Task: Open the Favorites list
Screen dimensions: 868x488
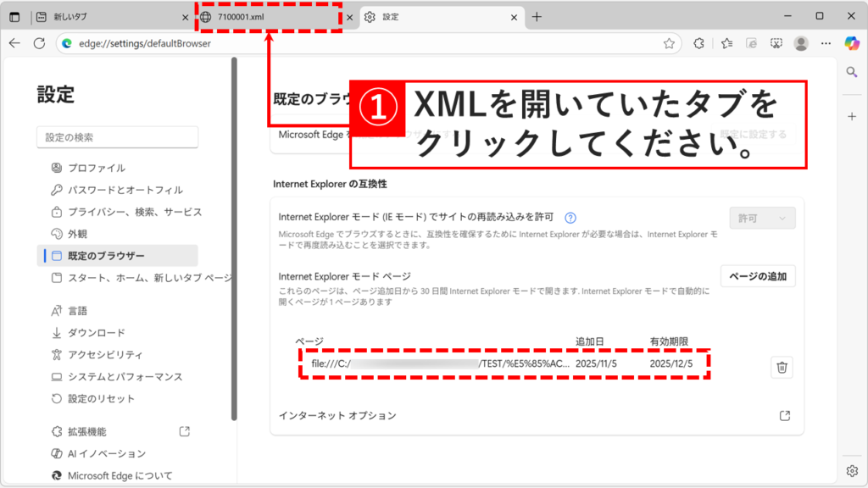Action: (726, 43)
